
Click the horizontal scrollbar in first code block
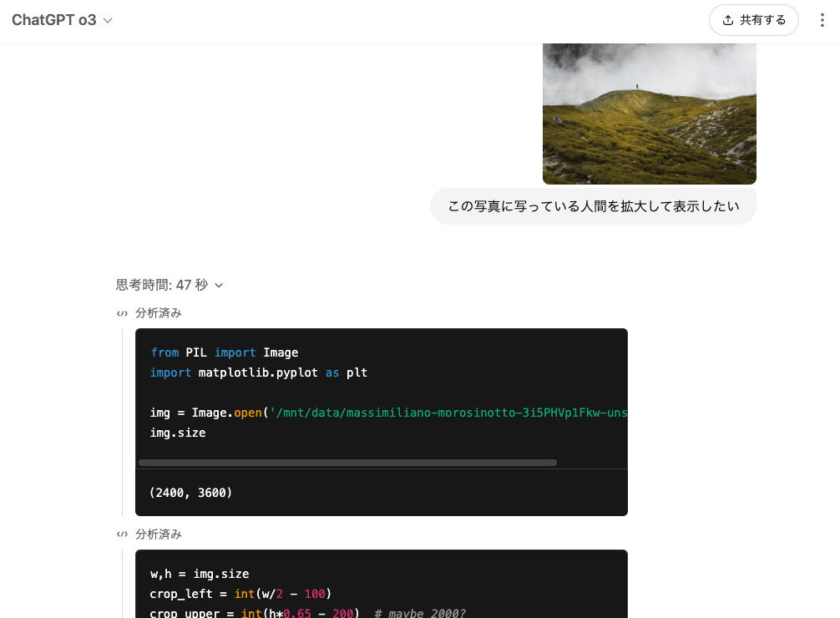pos(347,462)
